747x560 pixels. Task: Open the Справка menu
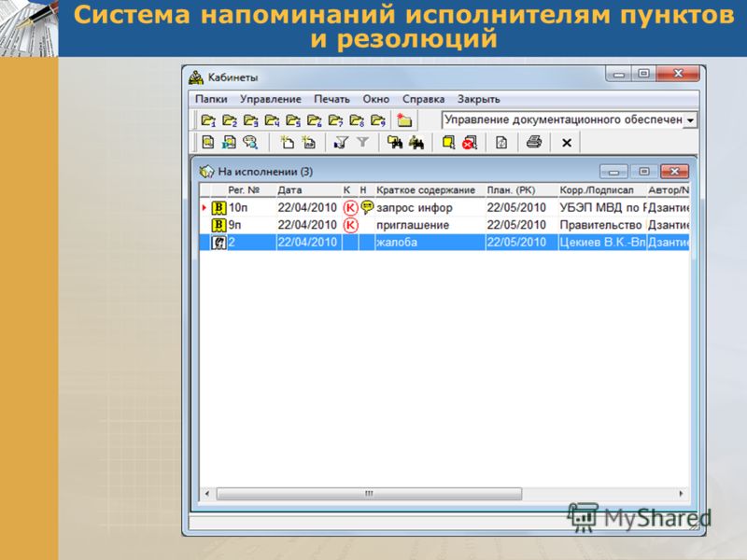click(x=423, y=100)
